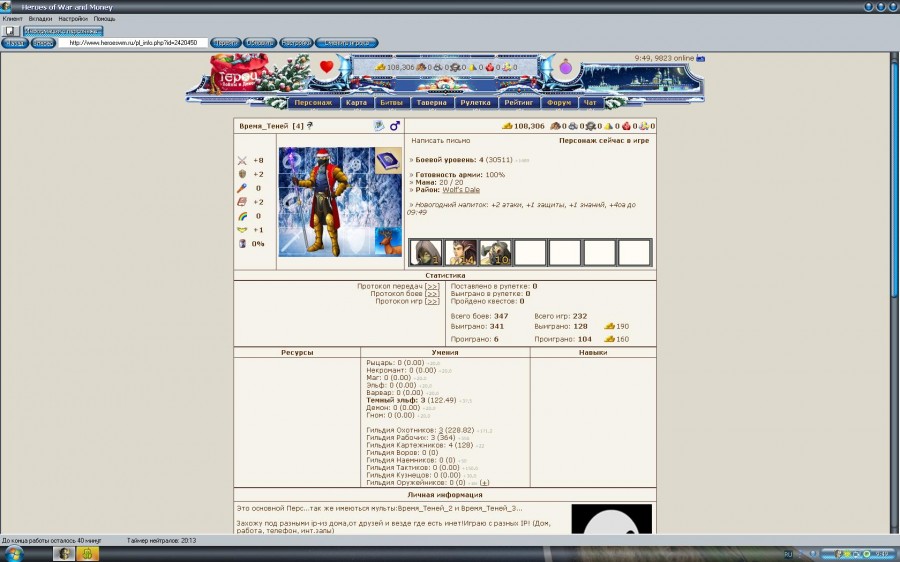The image size is (900, 562).
Task: Click the Написать письмо link
Action: 441,141
